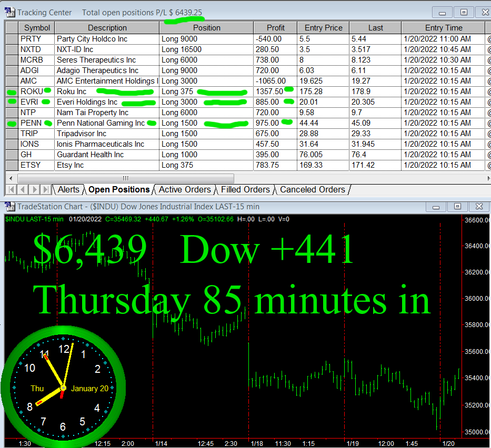Click the PENN symbol cell
Screen dimensions: 491x448
(x=36, y=123)
